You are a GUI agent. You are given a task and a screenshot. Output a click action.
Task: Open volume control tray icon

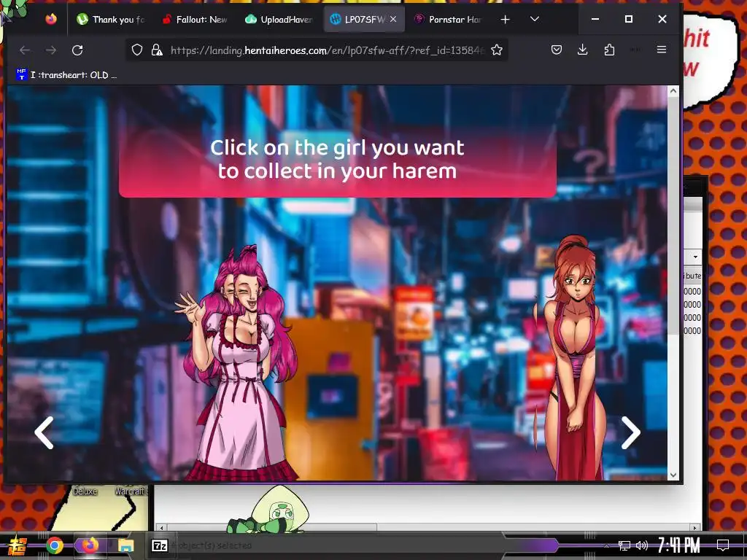(x=642, y=545)
